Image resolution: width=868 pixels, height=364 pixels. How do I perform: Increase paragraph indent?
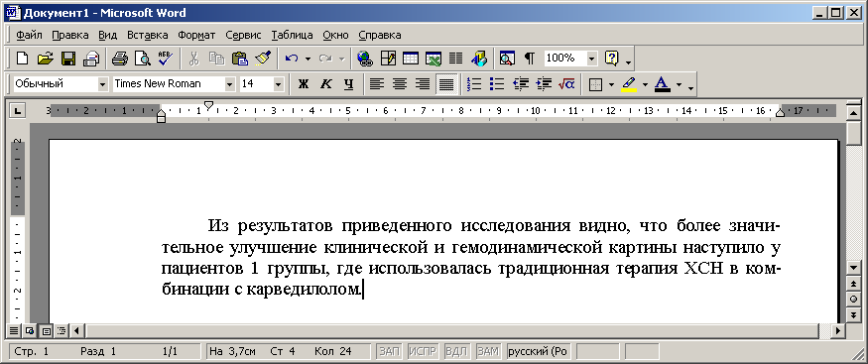[x=545, y=84]
